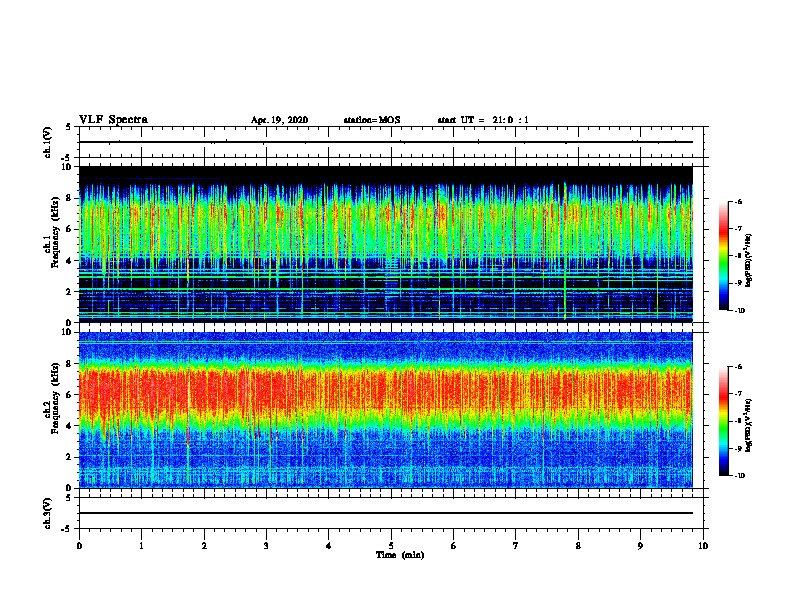
Task: Click the ch.2 spectrogram panel
Action: 386,410
